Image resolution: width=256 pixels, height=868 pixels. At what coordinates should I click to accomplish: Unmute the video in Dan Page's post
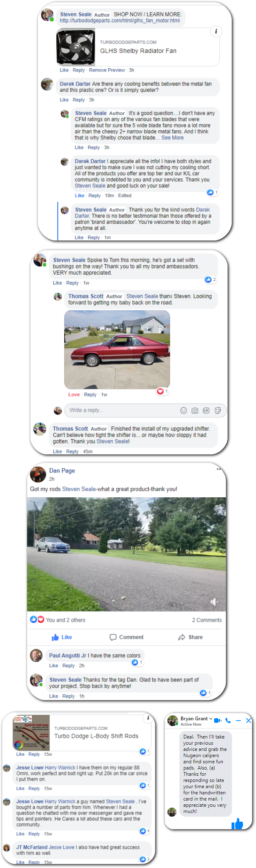click(214, 602)
